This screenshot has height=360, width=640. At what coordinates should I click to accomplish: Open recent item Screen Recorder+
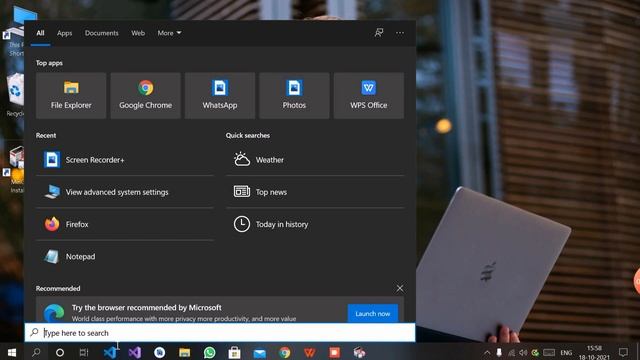tap(124, 160)
